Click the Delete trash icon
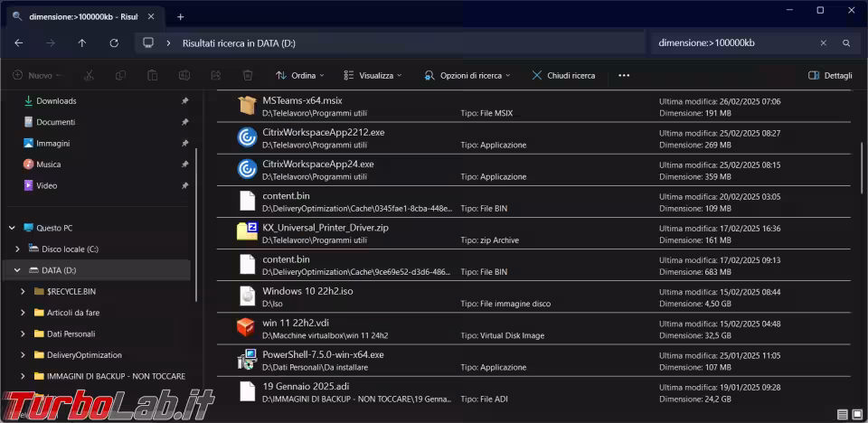Viewport: 868px width, 423px height. pyautogui.click(x=248, y=75)
